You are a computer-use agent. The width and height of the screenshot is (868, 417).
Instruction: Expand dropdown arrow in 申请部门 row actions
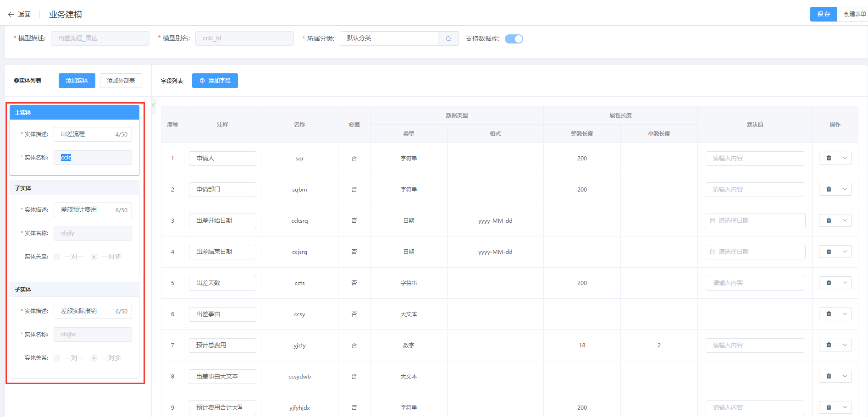click(x=845, y=189)
